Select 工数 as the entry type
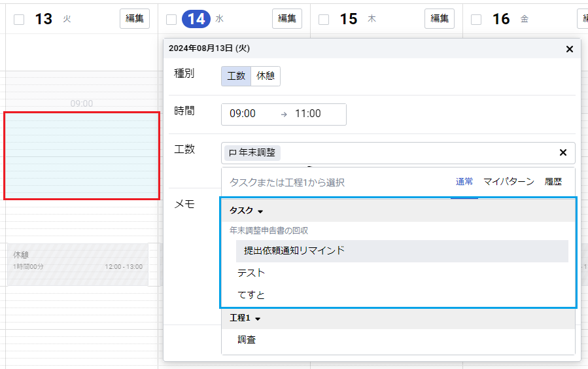This screenshot has height=369, width=588. [236, 76]
